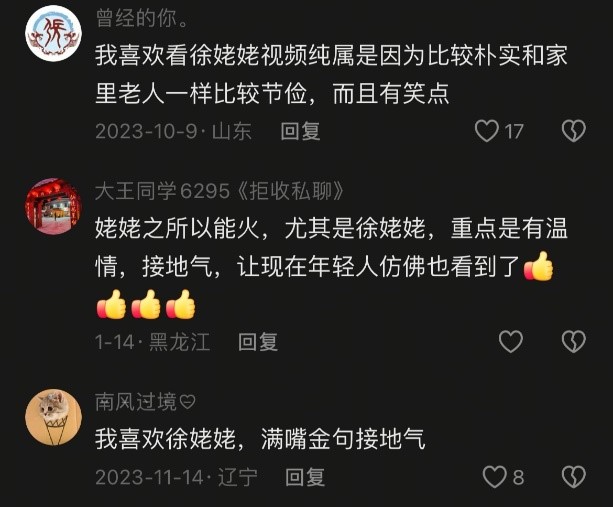Reply to the Shandong comment via 回复
The width and height of the screenshot is (613, 507).
tap(300, 131)
